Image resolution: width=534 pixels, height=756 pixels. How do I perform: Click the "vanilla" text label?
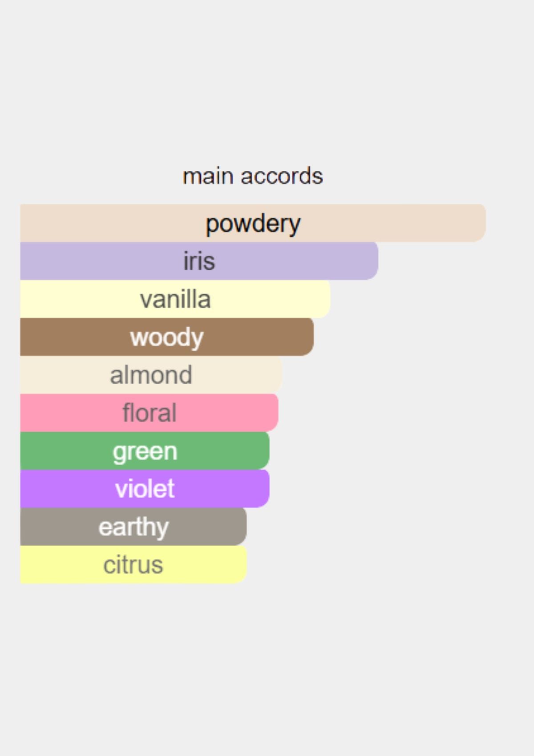pos(175,299)
